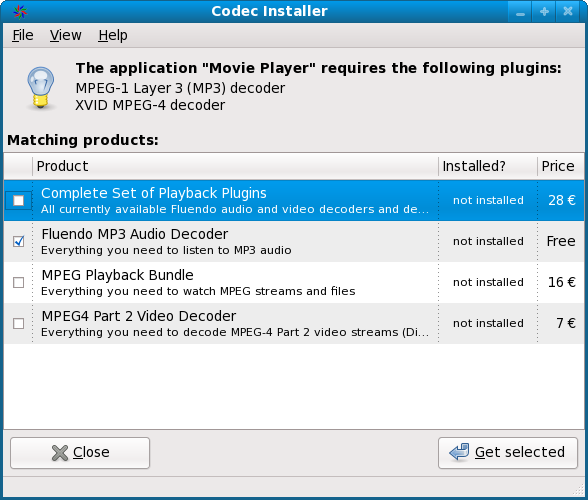The height and width of the screenshot is (500, 588).
Task: Click the Get selected button
Action: [x=508, y=453]
